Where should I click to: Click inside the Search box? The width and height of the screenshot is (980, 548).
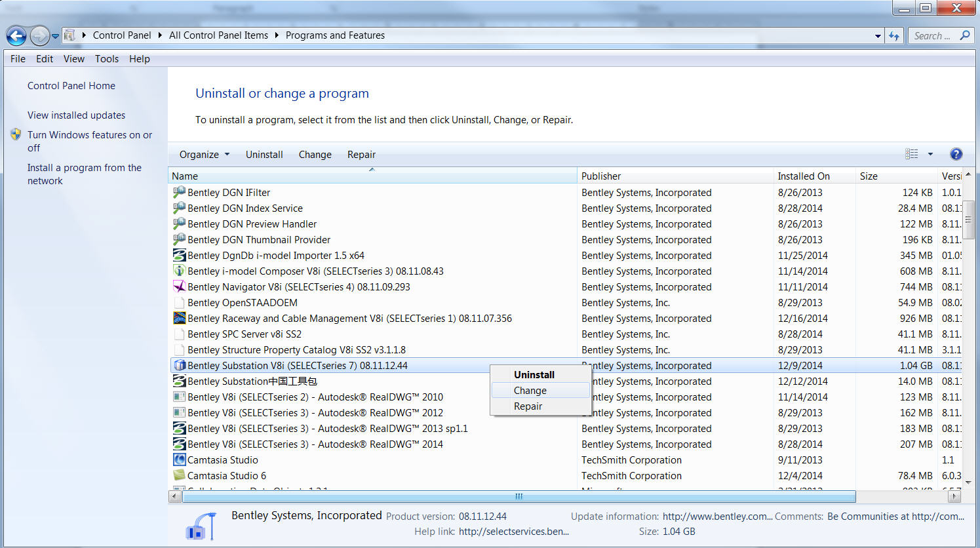[933, 36]
